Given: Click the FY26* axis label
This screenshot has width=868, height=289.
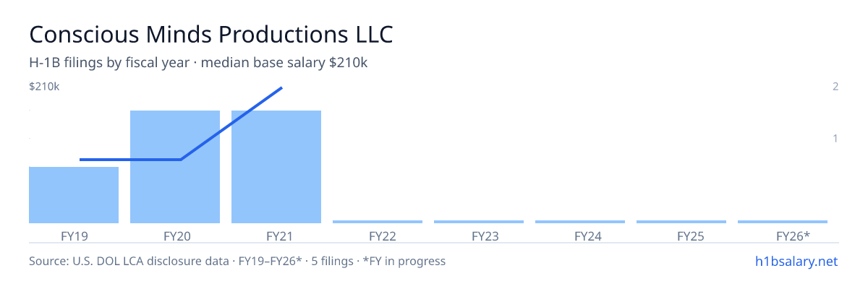Looking at the screenshot, I should pyautogui.click(x=793, y=236).
